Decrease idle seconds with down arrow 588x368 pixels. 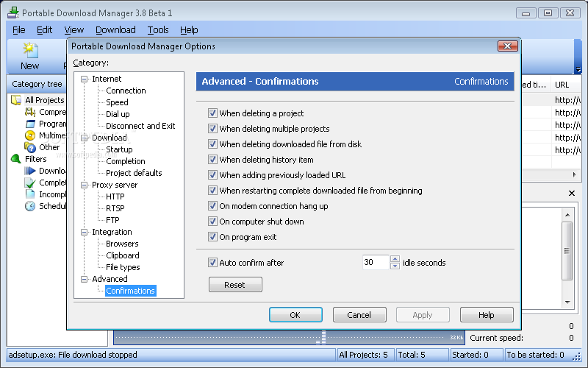tap(395, 266)
